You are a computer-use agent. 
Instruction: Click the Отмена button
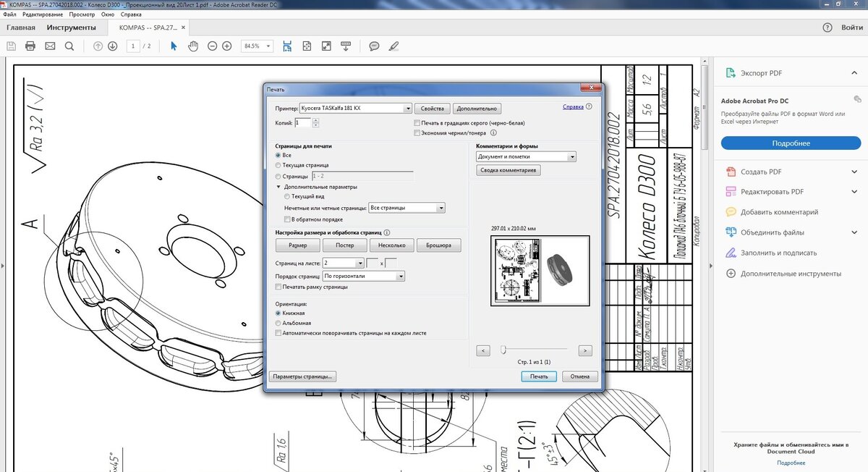pyautogui.click(x=580, y=376)
